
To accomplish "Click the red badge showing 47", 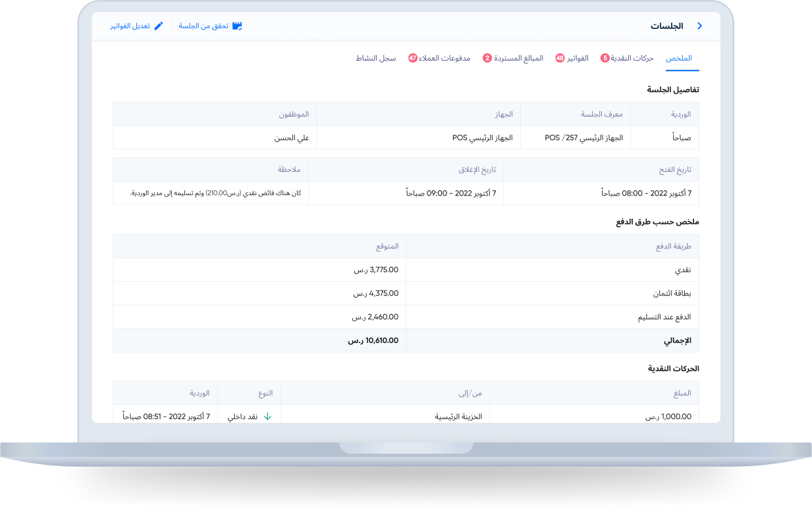I will tap(413, 58).
